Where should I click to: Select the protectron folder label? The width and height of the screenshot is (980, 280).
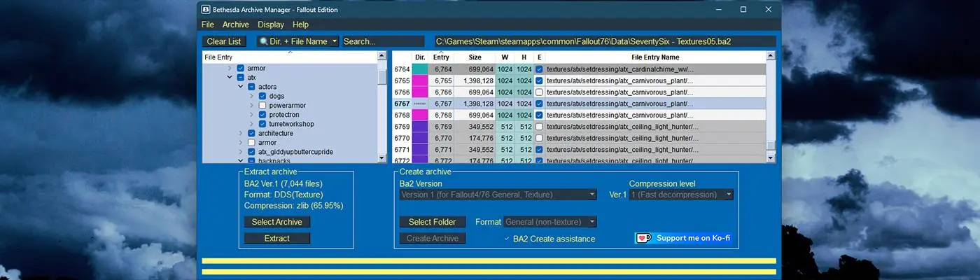[284, 115]
